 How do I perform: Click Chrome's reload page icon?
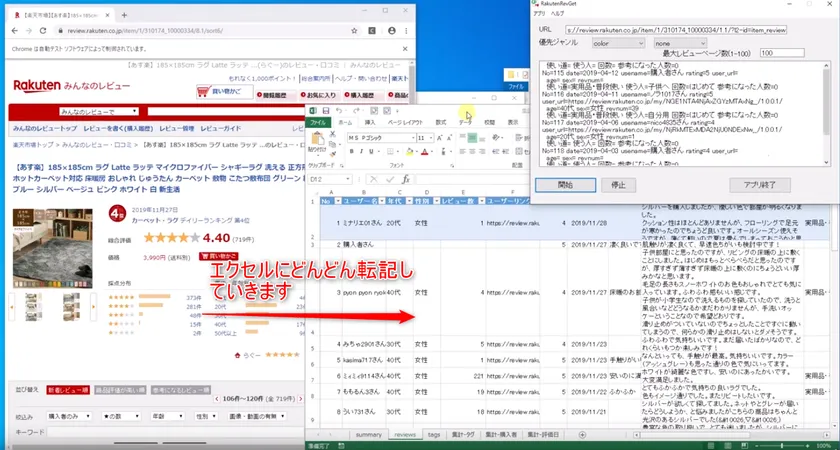pos(43,31)
